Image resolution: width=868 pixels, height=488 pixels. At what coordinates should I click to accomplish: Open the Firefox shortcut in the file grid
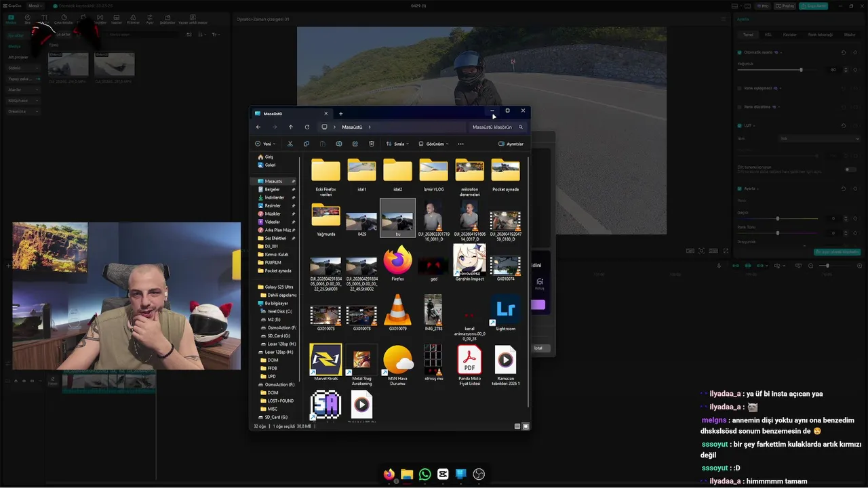397,264
